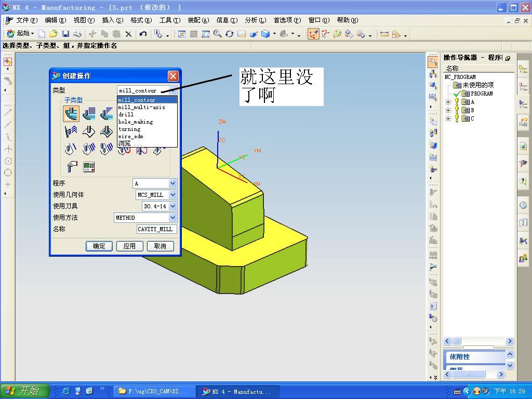Click the 取消 button
532x399 pixels.
point(160,246)
